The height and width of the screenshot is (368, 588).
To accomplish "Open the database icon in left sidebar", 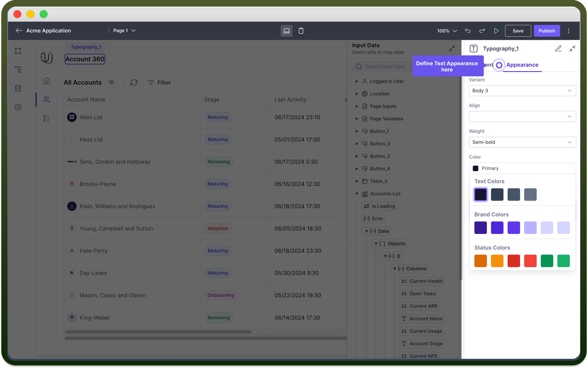I will 18,88.
